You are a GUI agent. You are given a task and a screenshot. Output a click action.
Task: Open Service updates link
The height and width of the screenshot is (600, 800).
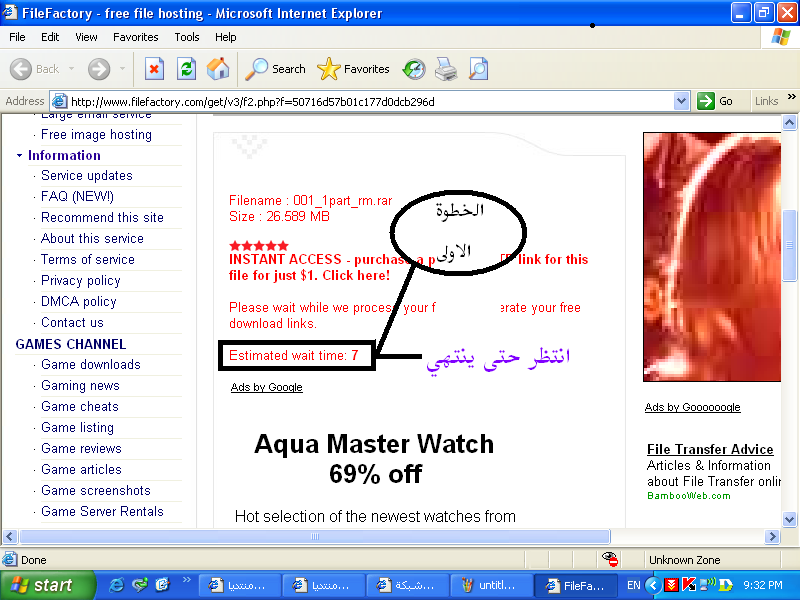coord(87,176)
